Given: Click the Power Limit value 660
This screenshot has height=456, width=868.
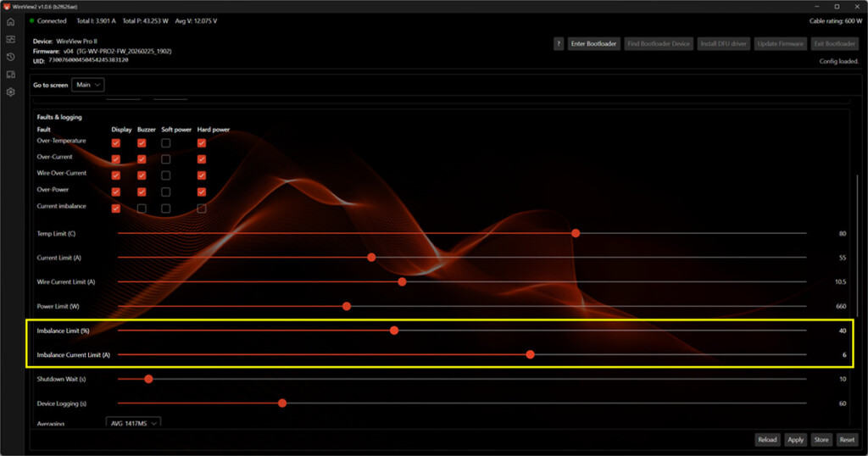Looking at the screenshot, I should point(841,306).
